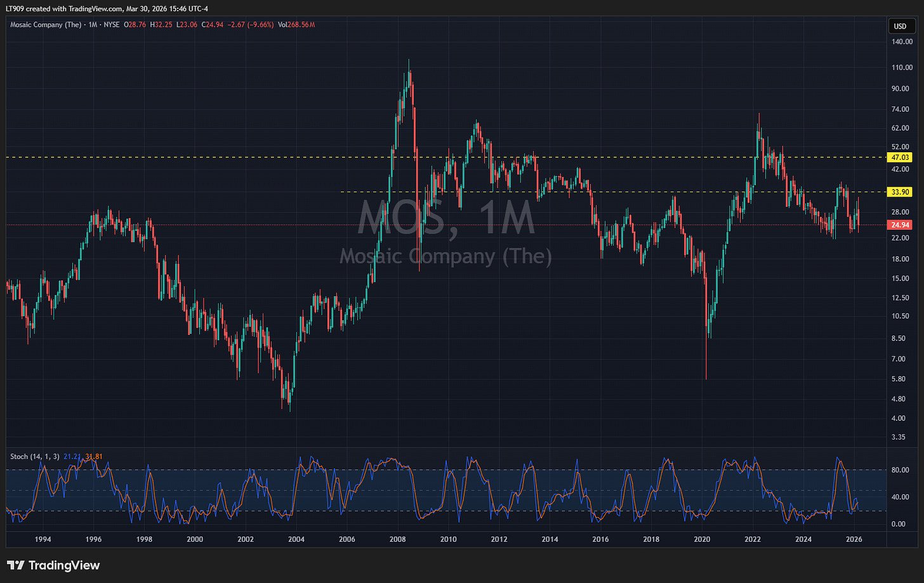Click the 22.00 price axis label
The height and width of the screenshot is (583, 924).
coord(901,238)
